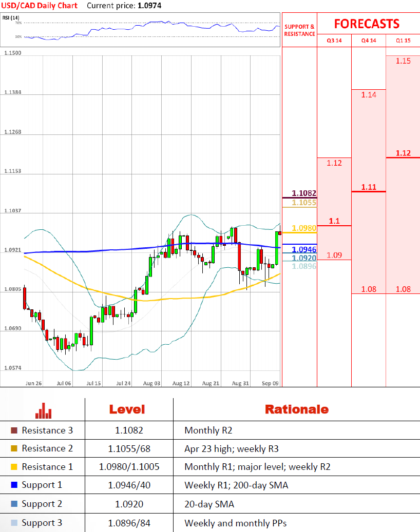This screenshot has height=532, width=420.
Task: Click the Resistance 2 gold color swatch
Action: (14, 448)
